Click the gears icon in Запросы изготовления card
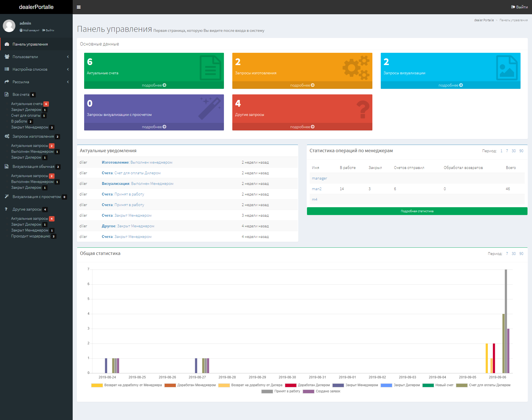The image size is (532, 420). coord(356,68)
